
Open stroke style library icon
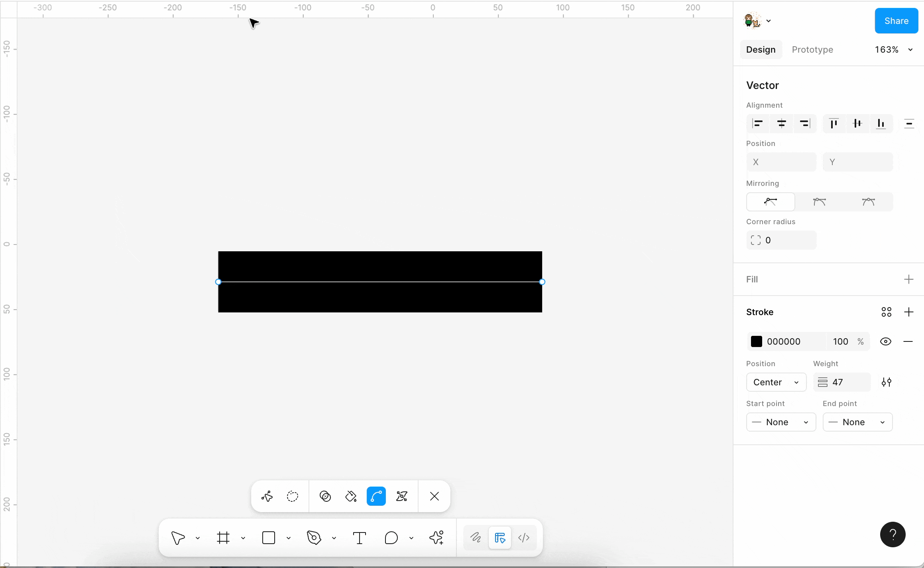[886, 312]
